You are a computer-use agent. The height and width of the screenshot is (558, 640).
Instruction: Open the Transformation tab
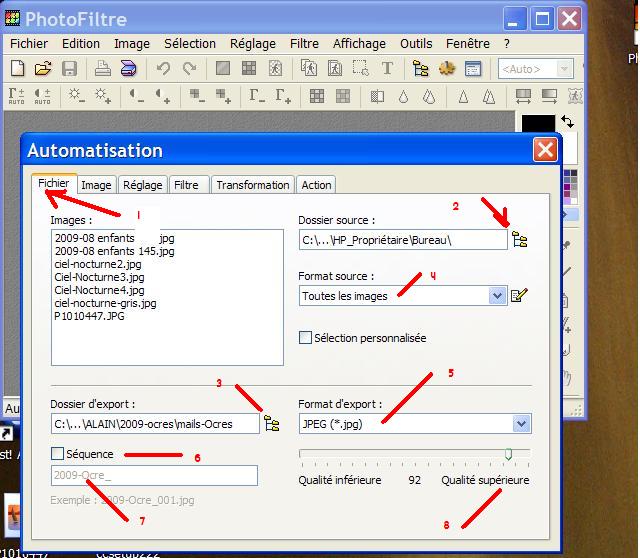point(253,185)
